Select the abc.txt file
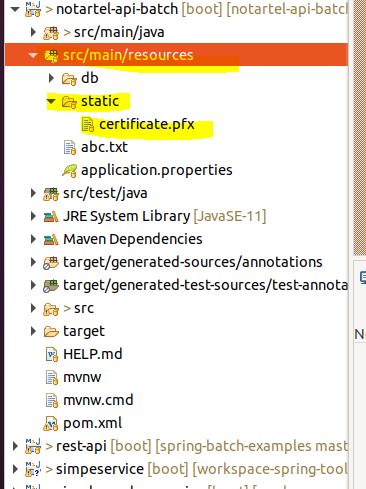366x489 pixels. 104,147
